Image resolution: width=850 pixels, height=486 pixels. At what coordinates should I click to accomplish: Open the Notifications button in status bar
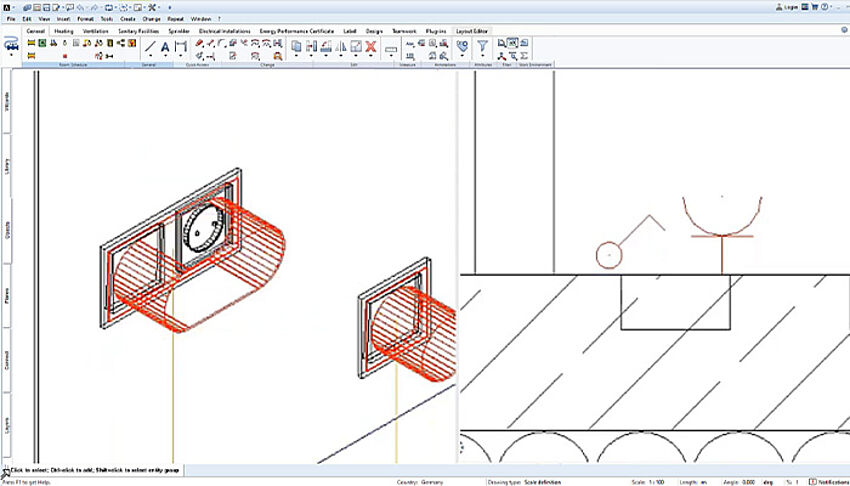(828, 481)
